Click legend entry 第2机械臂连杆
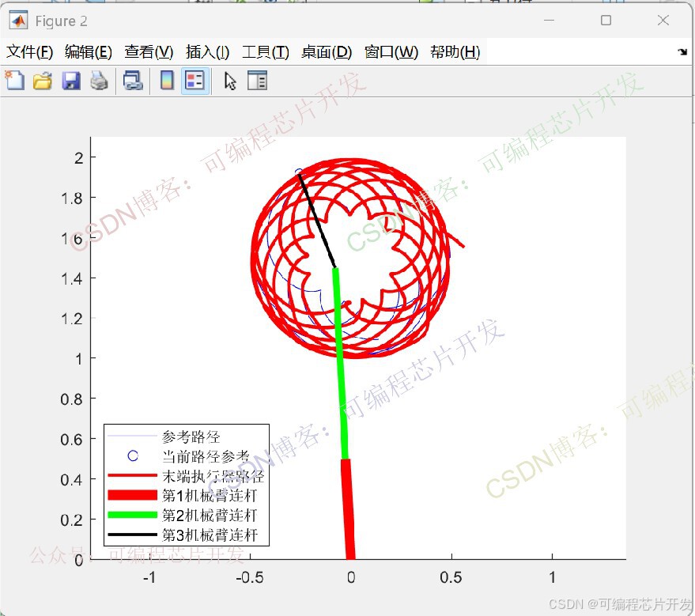Viewport: 695px width, 616px height. [x=210, y=515]
